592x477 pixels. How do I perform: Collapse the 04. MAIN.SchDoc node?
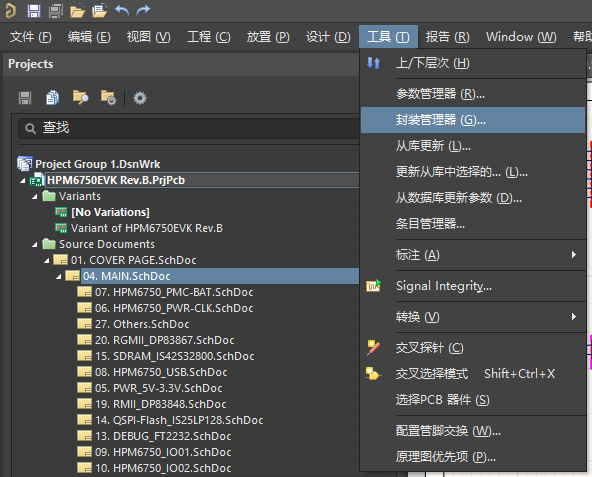[x=59, y=277]
